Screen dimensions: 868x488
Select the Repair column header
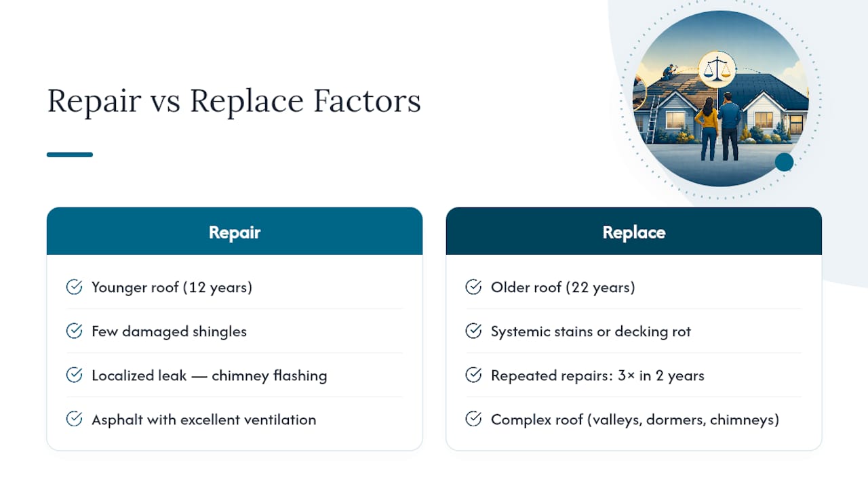click(x=235, y=231)
